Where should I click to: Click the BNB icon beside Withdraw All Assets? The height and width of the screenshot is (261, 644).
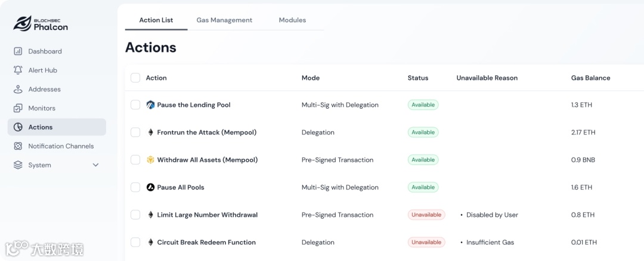coord(150,160)
